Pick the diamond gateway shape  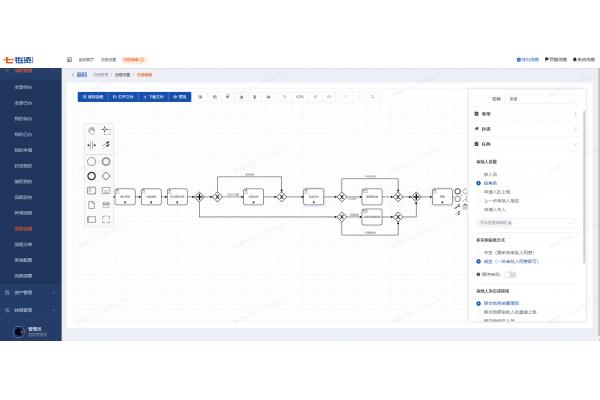pyautogui.click(x=106, y=175)
